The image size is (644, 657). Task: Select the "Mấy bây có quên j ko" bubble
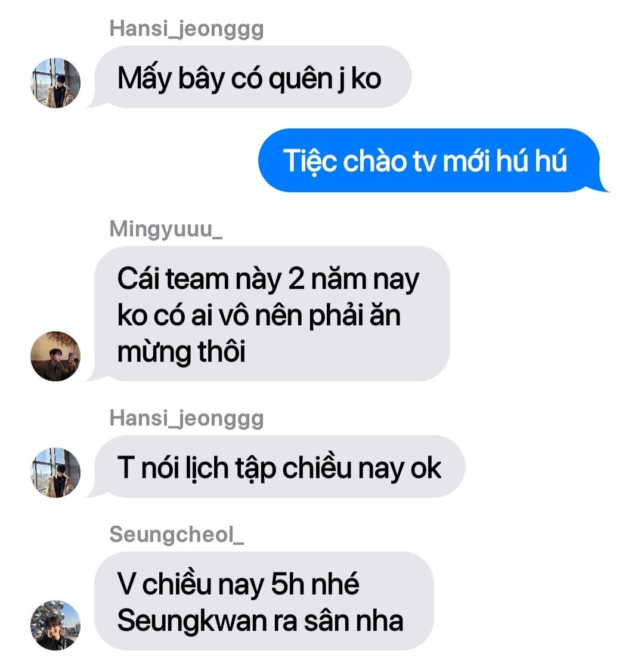[x=250, y=77]
